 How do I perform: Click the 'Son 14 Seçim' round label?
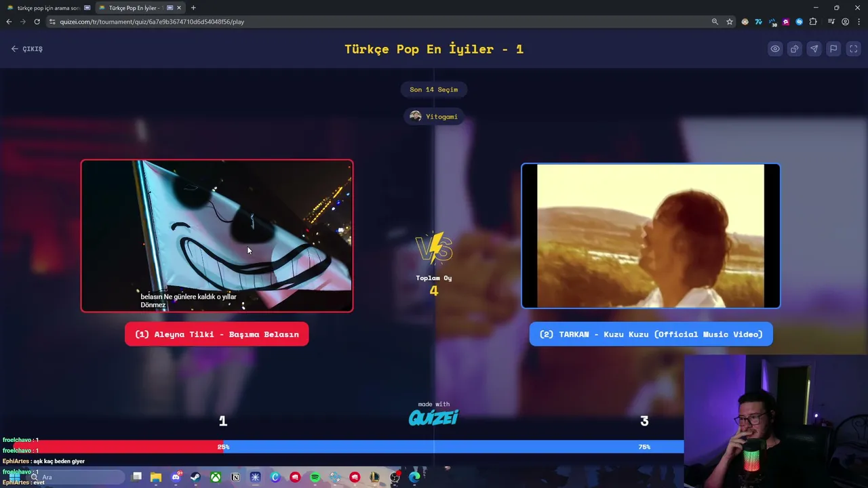pyautogui.click(x=434, y=89)
